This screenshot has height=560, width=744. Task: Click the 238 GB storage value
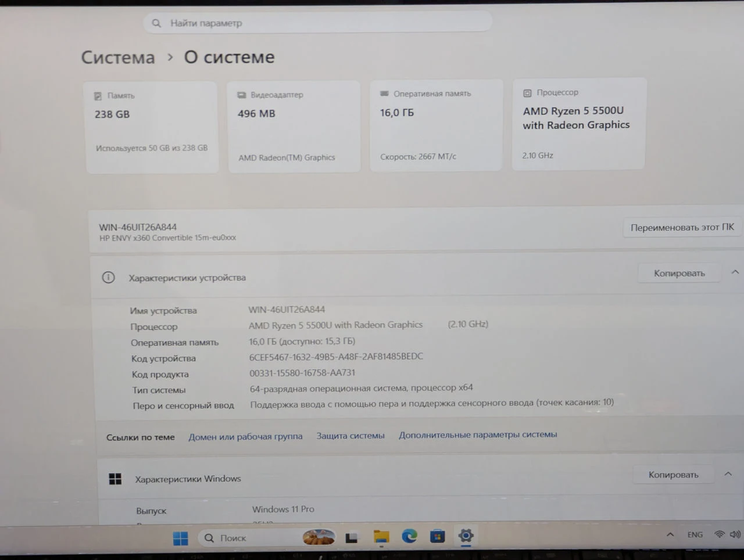[x=112, y=114]
